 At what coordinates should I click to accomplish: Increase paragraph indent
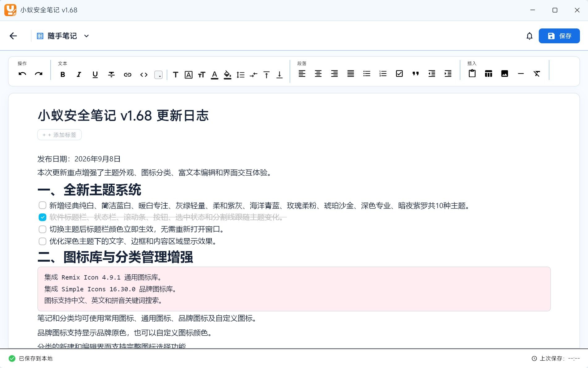point(448,74)
